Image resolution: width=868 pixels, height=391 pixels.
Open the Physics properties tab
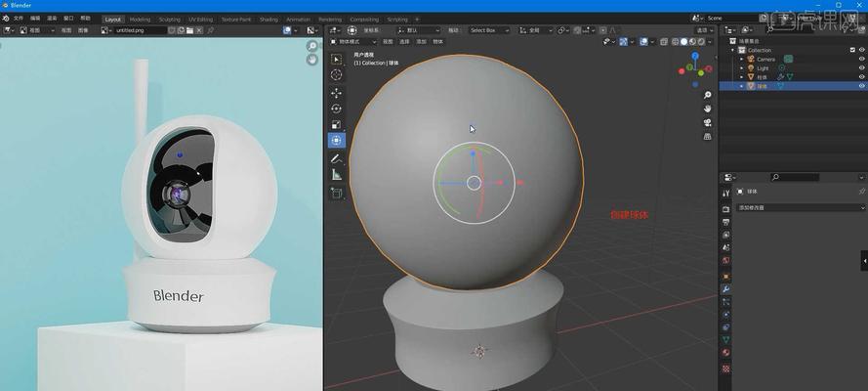point(726,314)
